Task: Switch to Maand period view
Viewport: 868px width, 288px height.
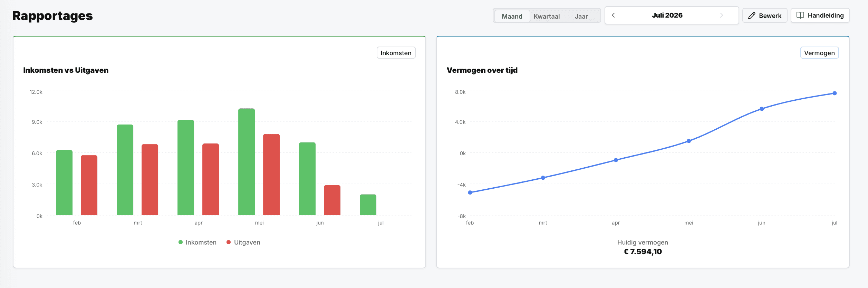Action: pyautogui.click(x=512, y=16)
